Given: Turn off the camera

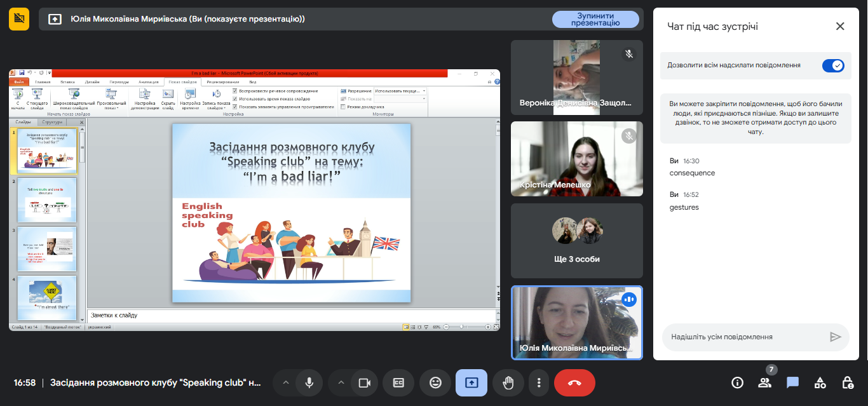Looking at the screenshot, I should 365,382.
